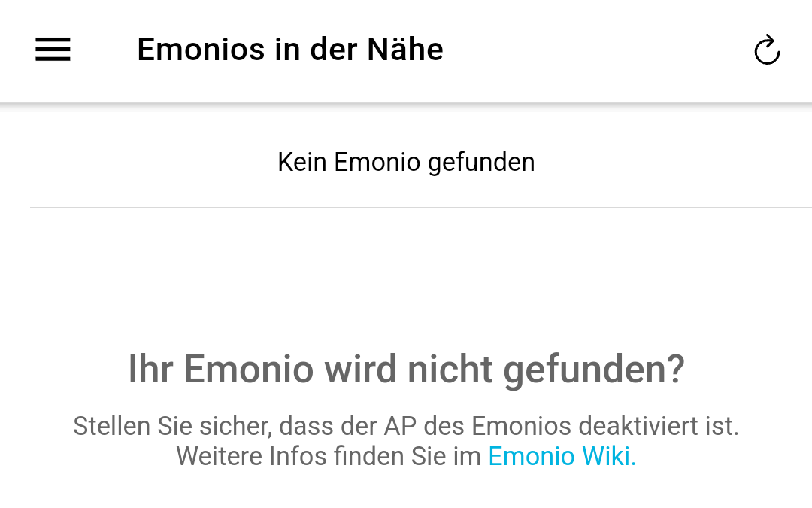Screen dimensions: 812x508
Task: Click the word 'Wiki.' in blue link
Action: 609,456
